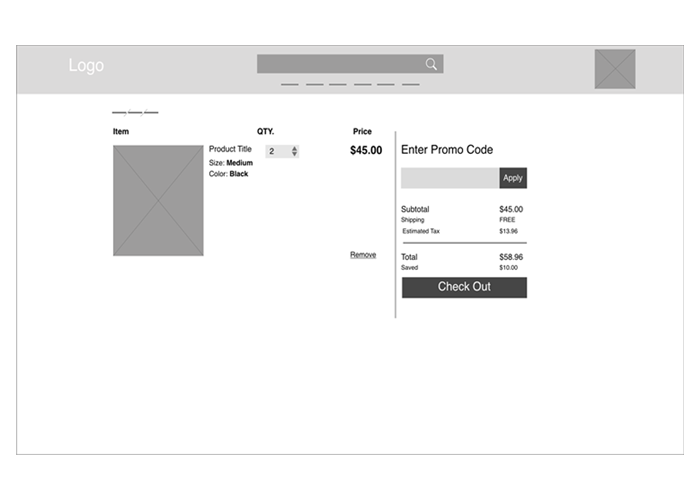Click the Product Title text
Screen dimensions: 700x500
(x=230, y=149)
